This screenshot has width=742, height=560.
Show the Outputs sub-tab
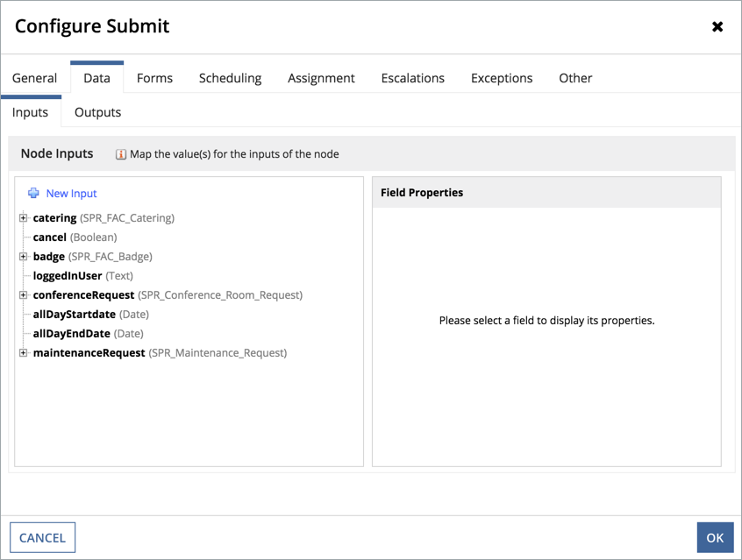pyautogui.click(x=97, y=112)
